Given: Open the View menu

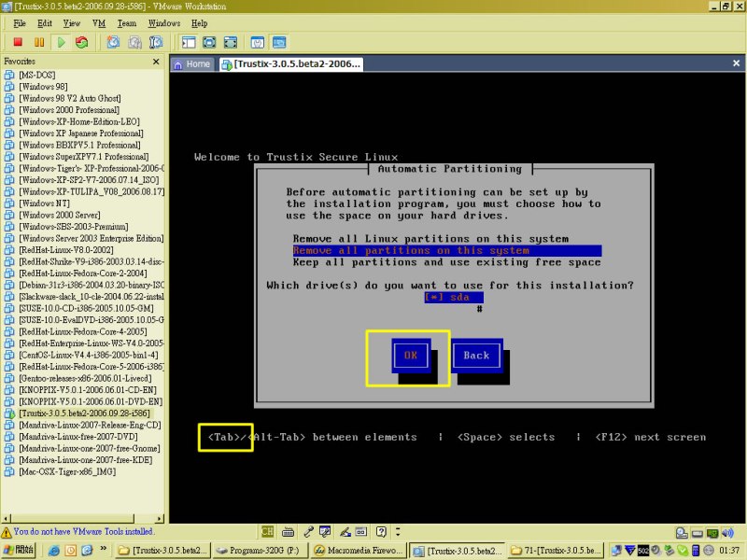Looking at the screenshot, I should pyautogui.click(x=72, y=23).
